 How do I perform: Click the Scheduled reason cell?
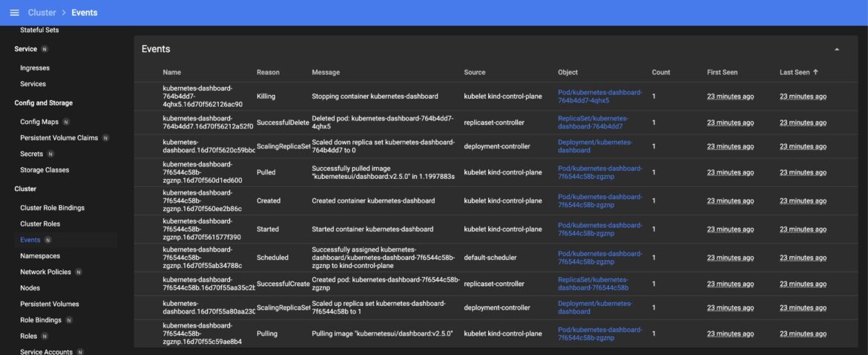272,258
